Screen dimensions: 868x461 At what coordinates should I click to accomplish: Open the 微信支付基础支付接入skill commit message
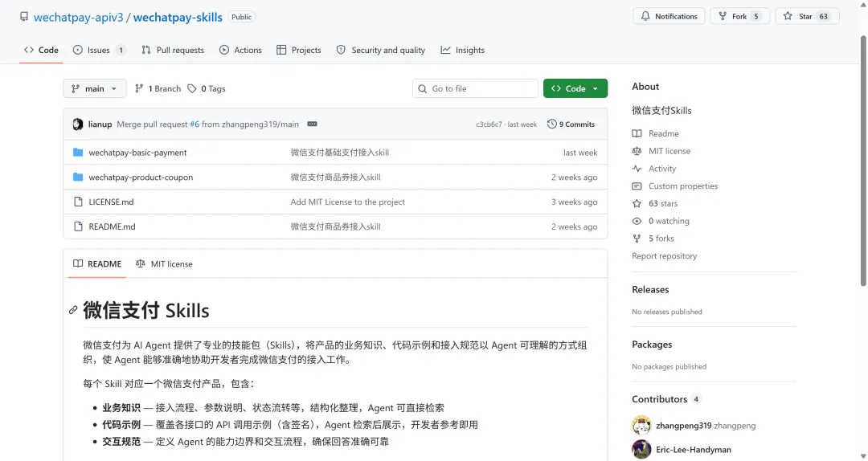pos(340,152)
